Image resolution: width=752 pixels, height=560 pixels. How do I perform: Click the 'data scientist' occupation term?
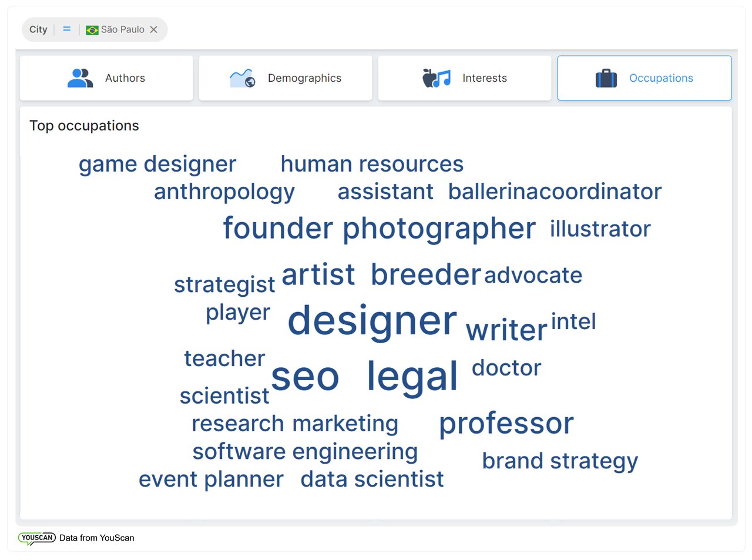pyautogui.click(x=372, y=479)
